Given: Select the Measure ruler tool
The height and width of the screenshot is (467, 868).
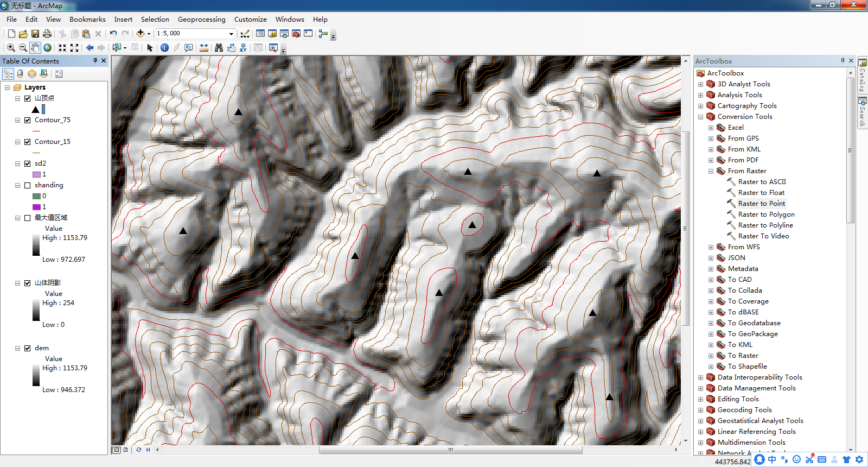Looking at the screenshot, I should pos(204,48).
